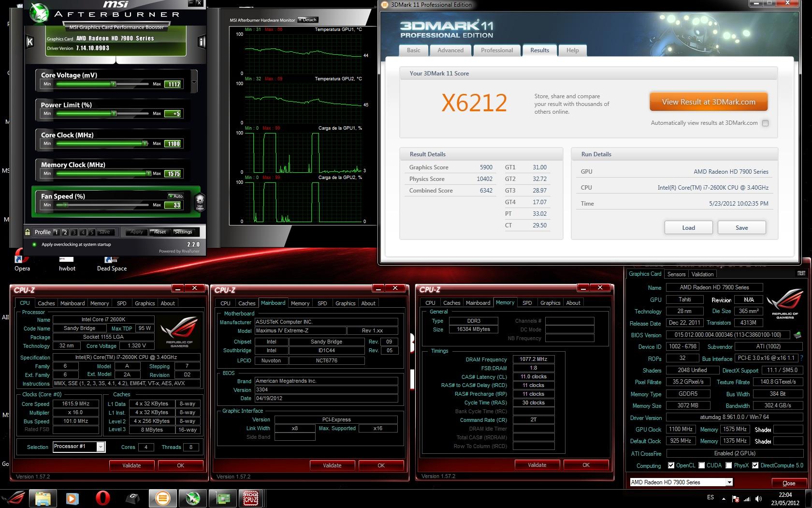
Task: Click the bus interface question mark in GPU-Z
Action: [802, 359]
